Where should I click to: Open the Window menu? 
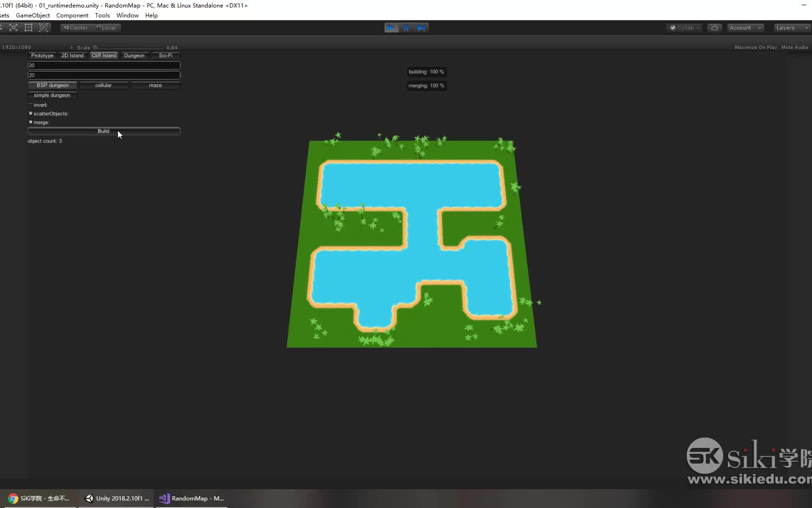(x=127, y=15)
